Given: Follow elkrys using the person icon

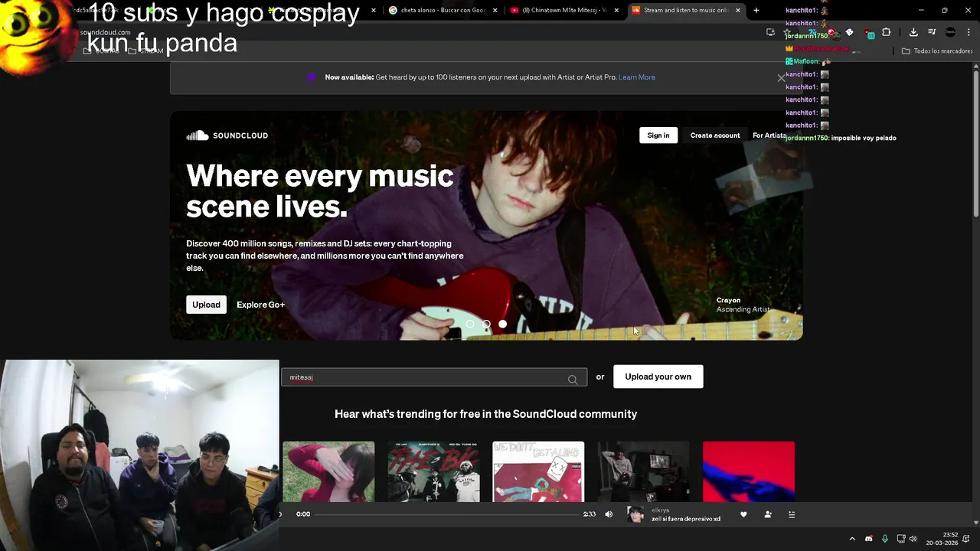Looking at the screenshot, I should click(768, 514).
